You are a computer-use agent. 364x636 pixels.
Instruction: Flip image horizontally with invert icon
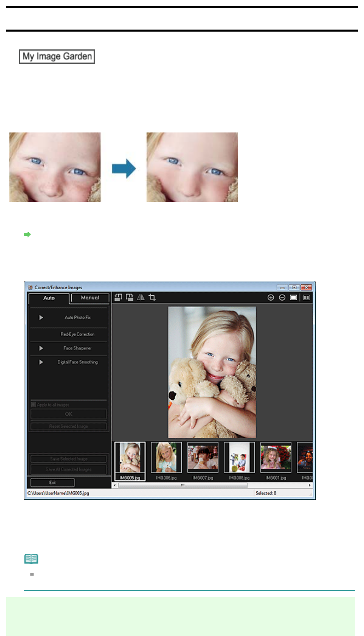coord(140,297)
